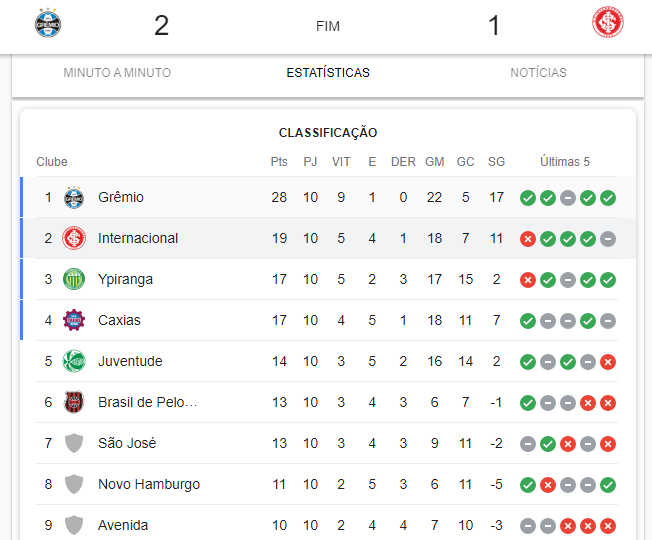Click São José placeholder shield icon
This screenshot has height=540, width=652.
coord(74,443)
